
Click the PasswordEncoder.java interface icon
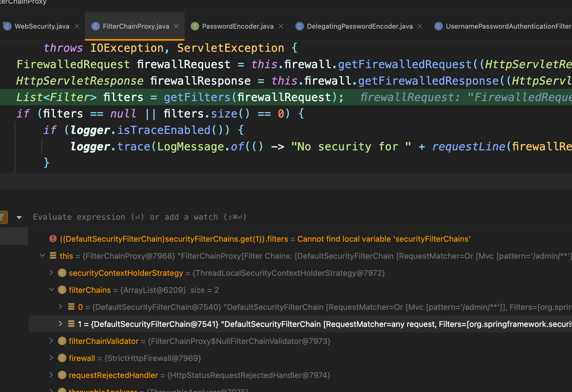click(195, 26)
